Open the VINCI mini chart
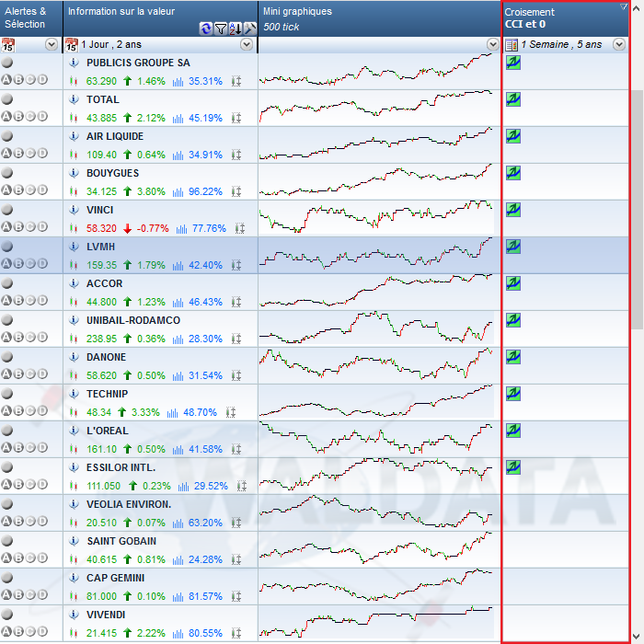644x644 pixels. (x=376, y=218)
